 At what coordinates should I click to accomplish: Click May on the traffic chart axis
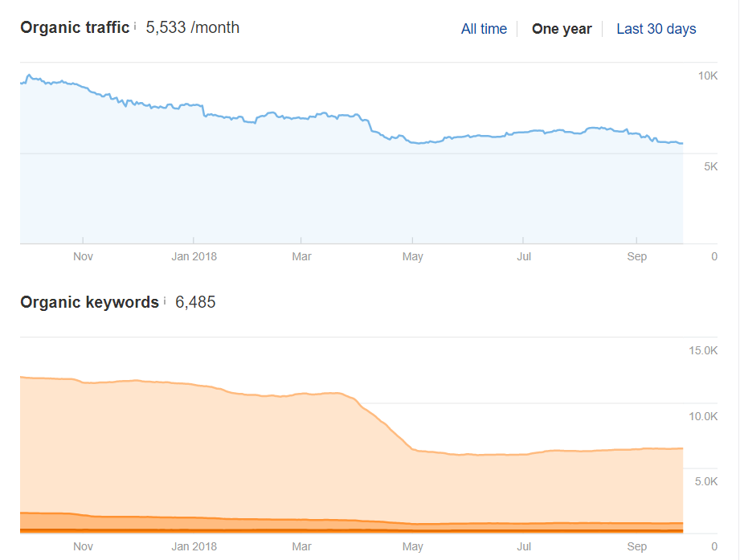click(x=412, y=256)
